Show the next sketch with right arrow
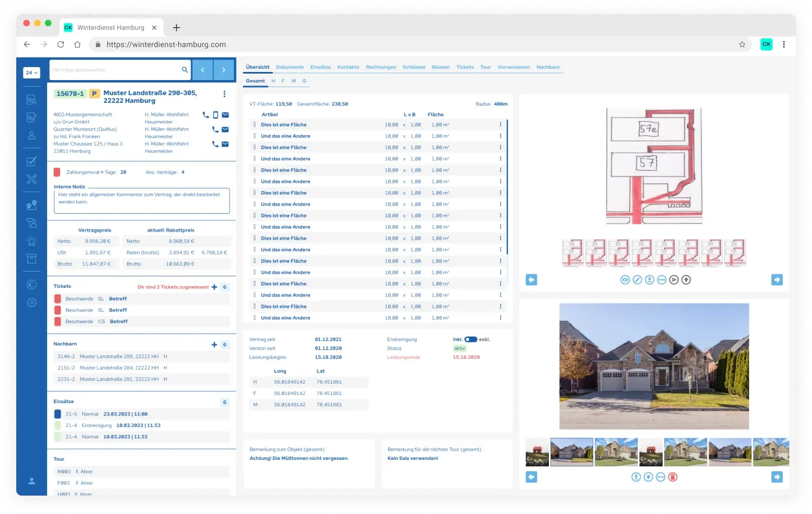Screen dimensions: 812x514 [777, 280]
